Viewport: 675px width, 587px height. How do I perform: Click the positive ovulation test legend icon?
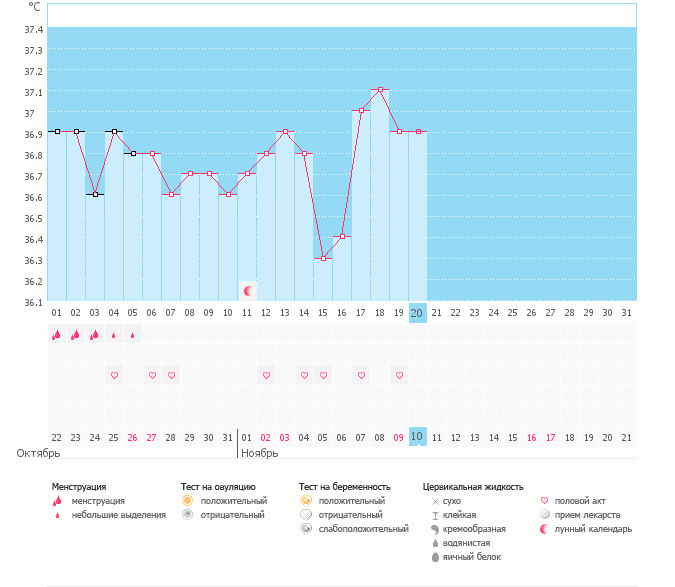pos(187,500)
